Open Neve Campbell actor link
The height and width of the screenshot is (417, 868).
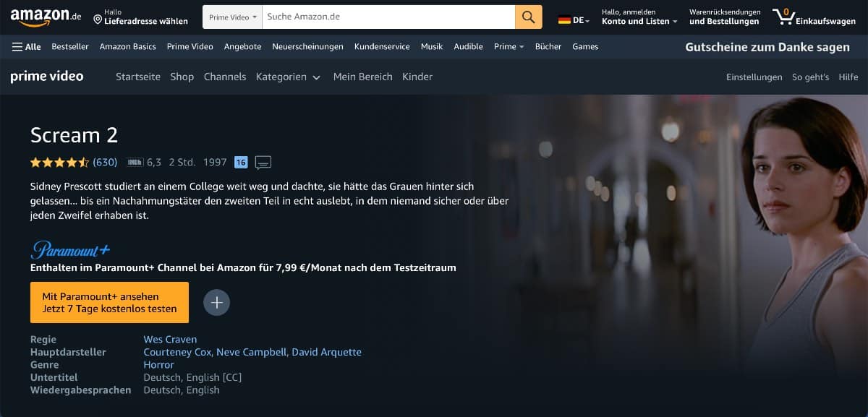tap(252, 352)
